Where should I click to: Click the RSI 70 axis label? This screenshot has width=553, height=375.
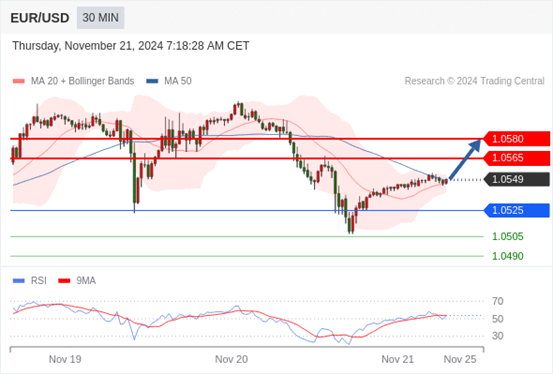point(498,301)
